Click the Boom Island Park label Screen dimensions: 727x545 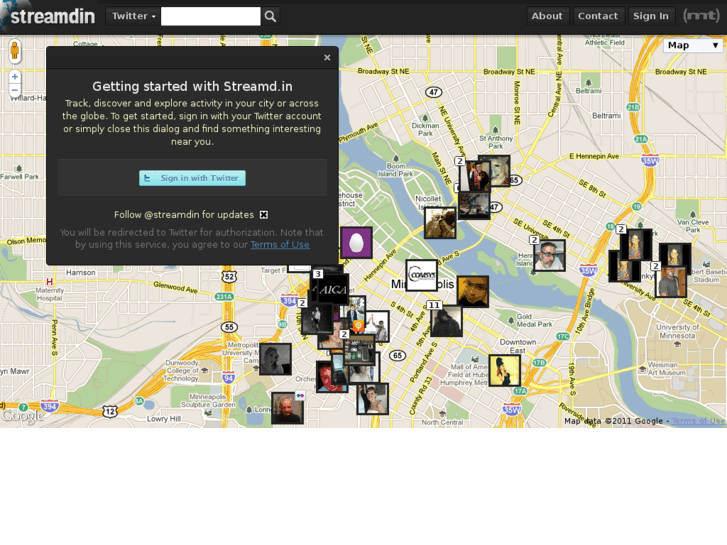[x=395, y=170]
